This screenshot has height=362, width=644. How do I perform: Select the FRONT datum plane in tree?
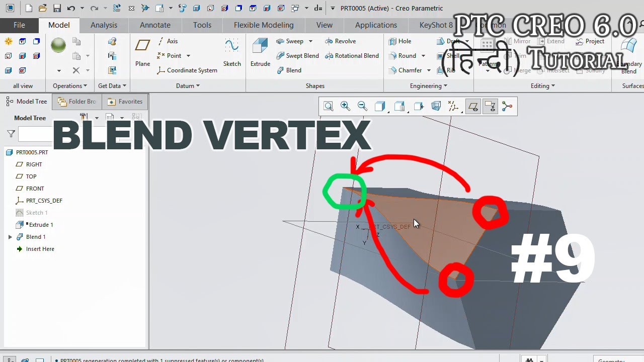pos(35,189)
